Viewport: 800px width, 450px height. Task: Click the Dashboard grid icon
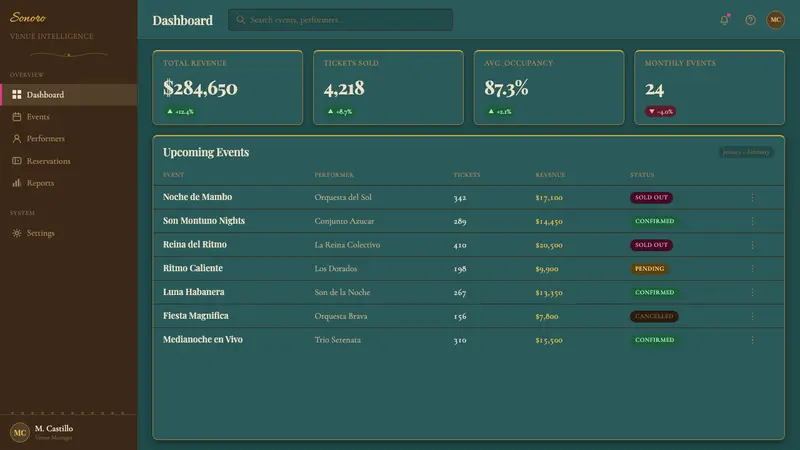(x=17, y=94)
